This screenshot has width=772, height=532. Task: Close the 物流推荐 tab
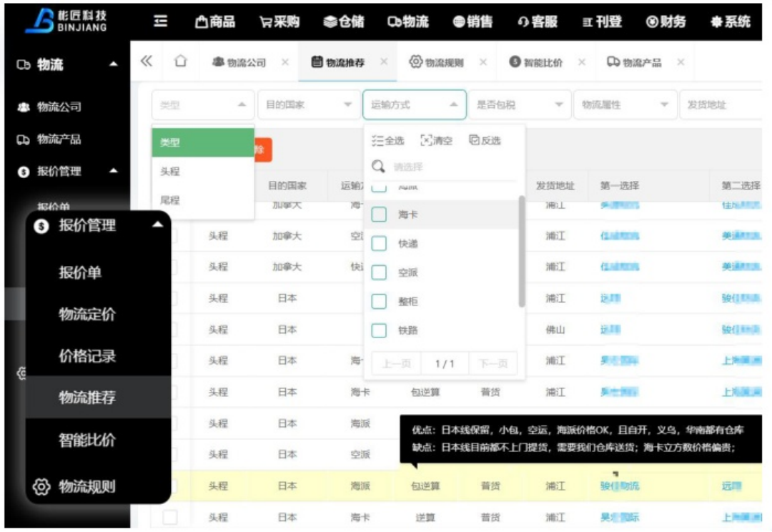pos(384,61)
